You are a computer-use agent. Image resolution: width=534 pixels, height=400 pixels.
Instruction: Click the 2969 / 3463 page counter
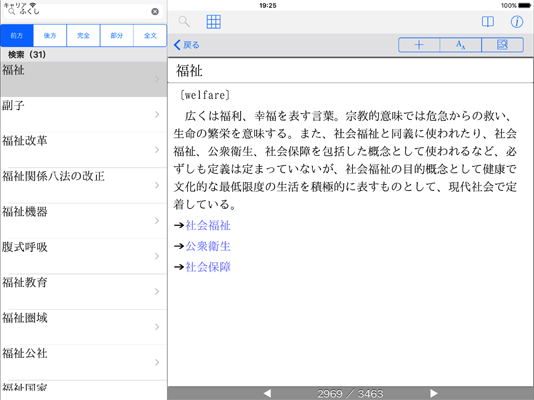coord(350,394)
